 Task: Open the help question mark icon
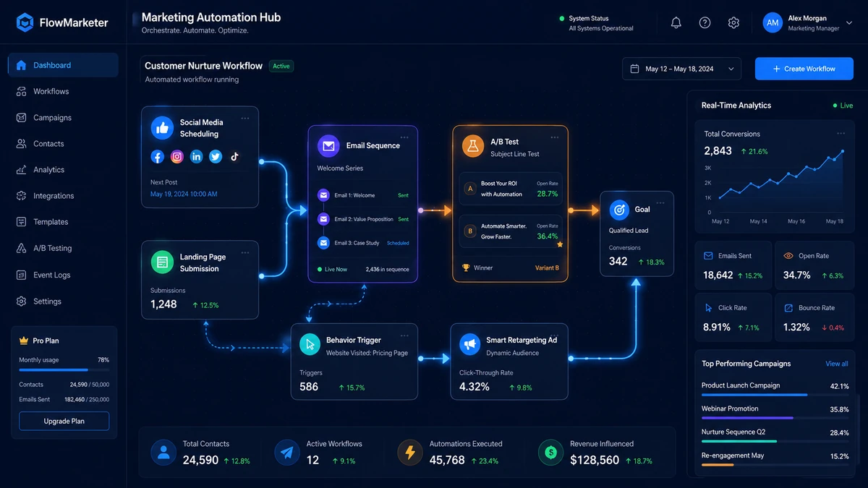[705, 23]
